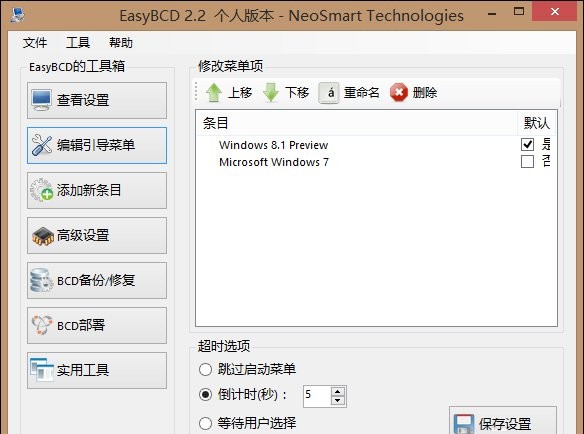Click the 默认 column header
Viewport: 584px width, 434px height.
pos(537,123)
